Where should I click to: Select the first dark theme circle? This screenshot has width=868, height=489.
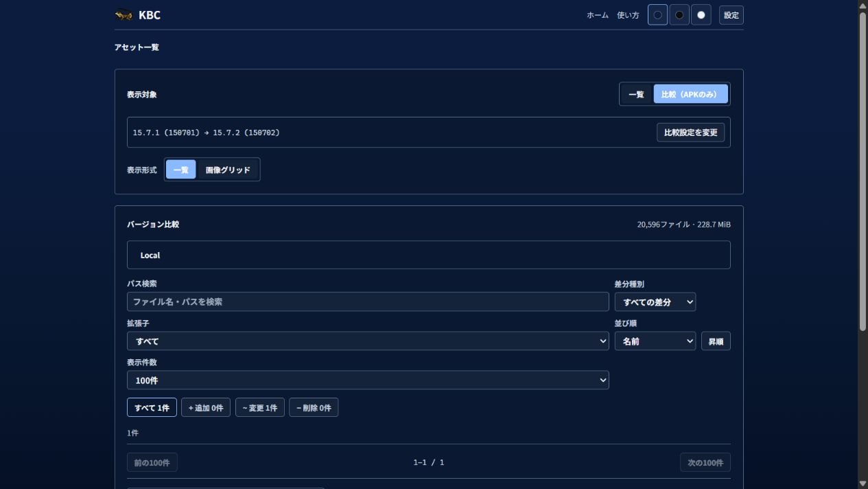pos(657,15)
